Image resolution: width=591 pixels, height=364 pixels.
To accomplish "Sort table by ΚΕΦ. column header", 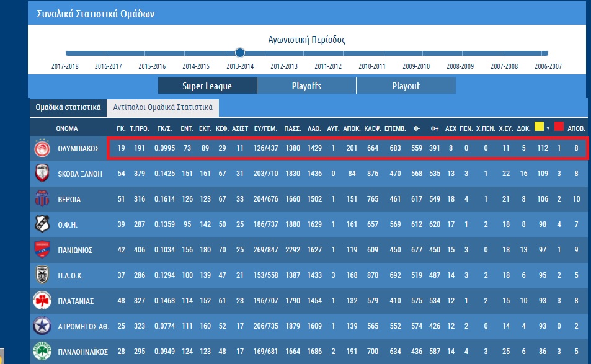I will (x=223, y=128).
